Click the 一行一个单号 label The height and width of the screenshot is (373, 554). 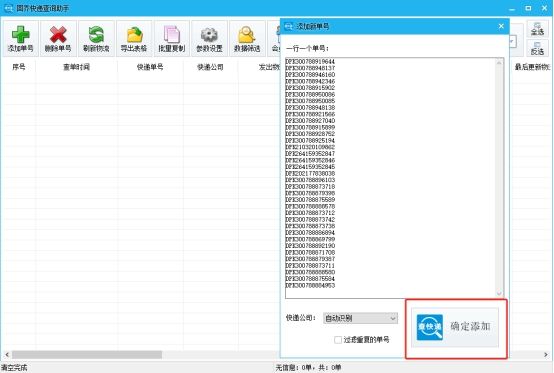[307, 48]
